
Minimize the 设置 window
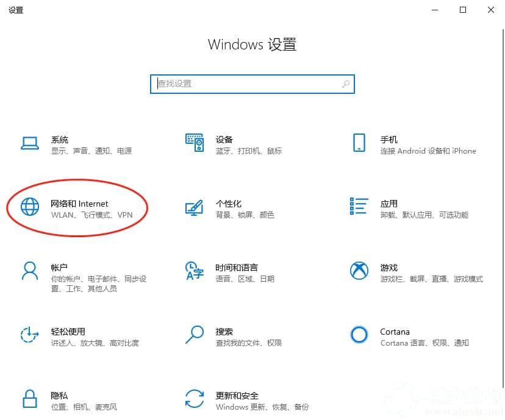[435, 10]
